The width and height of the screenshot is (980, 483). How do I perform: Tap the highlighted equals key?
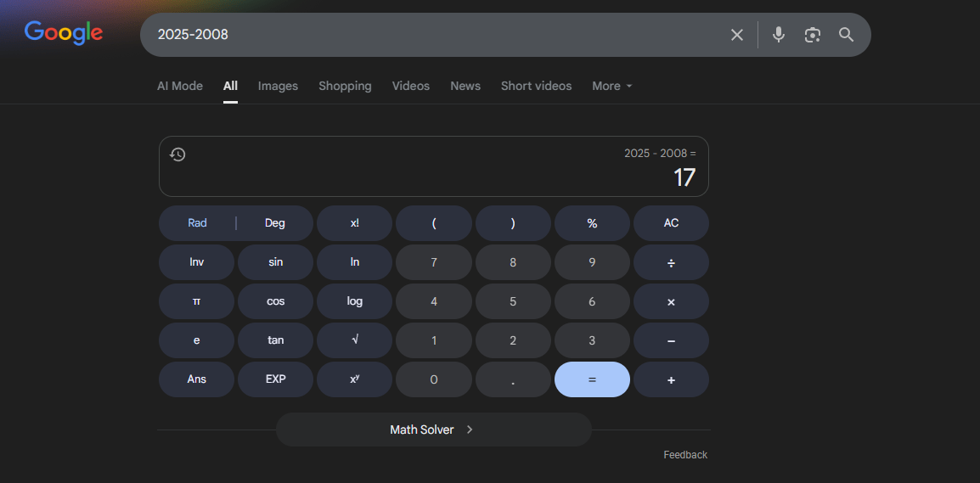592,379
